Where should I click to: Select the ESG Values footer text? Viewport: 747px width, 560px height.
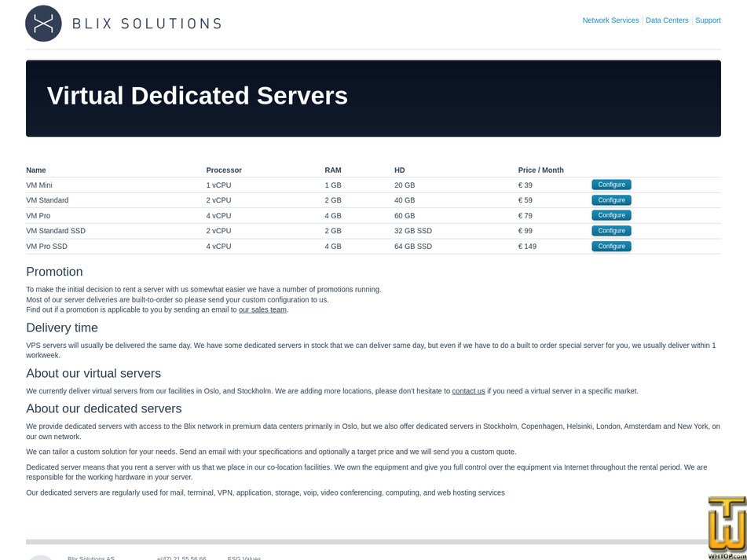pyautogui.click(x=244, y=558)
